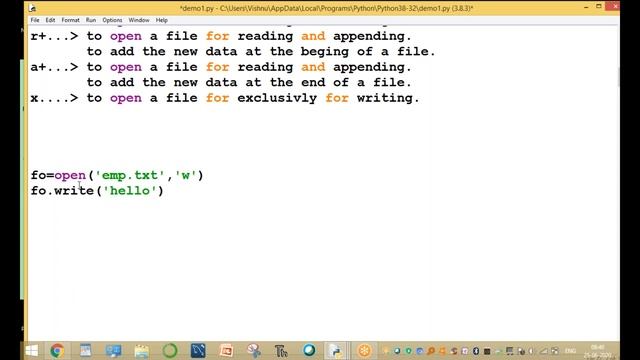This screenshot has width=640, height=360.
Task: Maximize the demo1.py IDLE window
Action: [x=599, y=7]
